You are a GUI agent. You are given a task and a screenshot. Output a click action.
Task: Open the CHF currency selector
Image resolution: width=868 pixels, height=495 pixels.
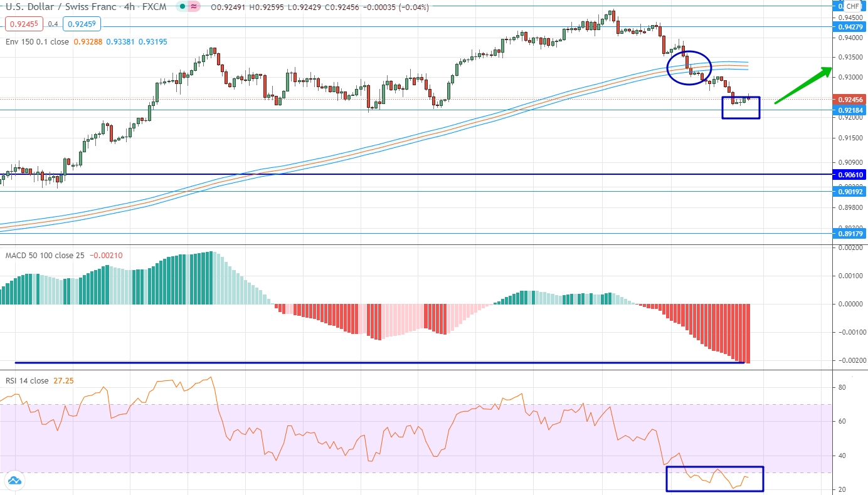(x=853, y=6)
